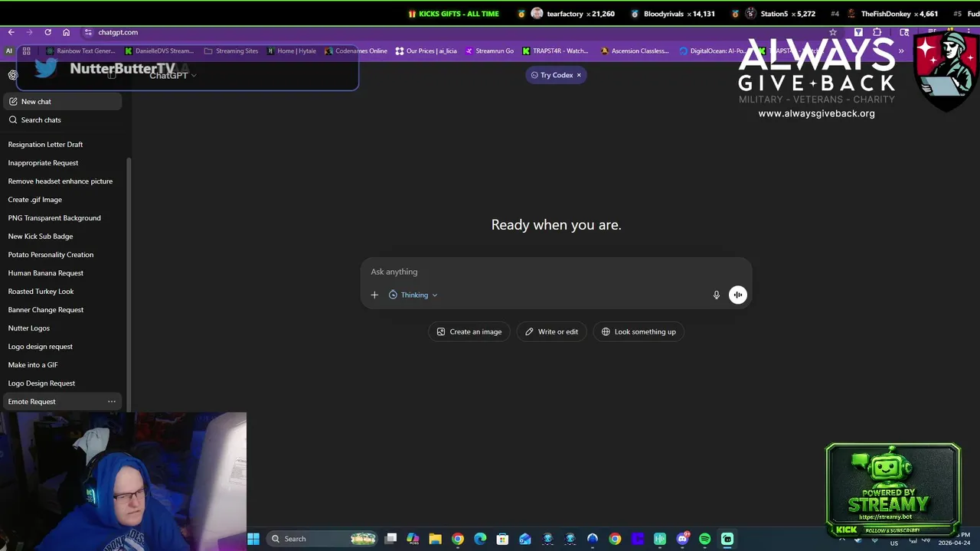Open Microsoft Edge from the taskbar
Screen dimensions: 980x551
[480, 539]
